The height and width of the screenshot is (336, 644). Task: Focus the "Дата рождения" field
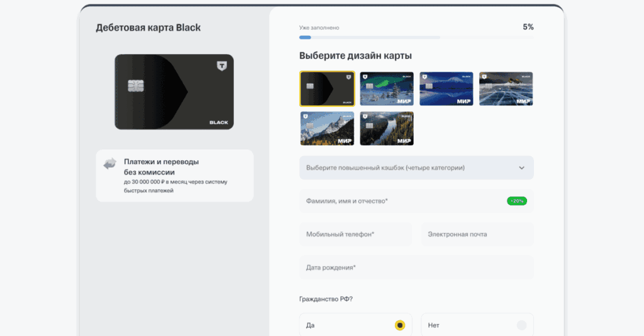tap(416, 268)
